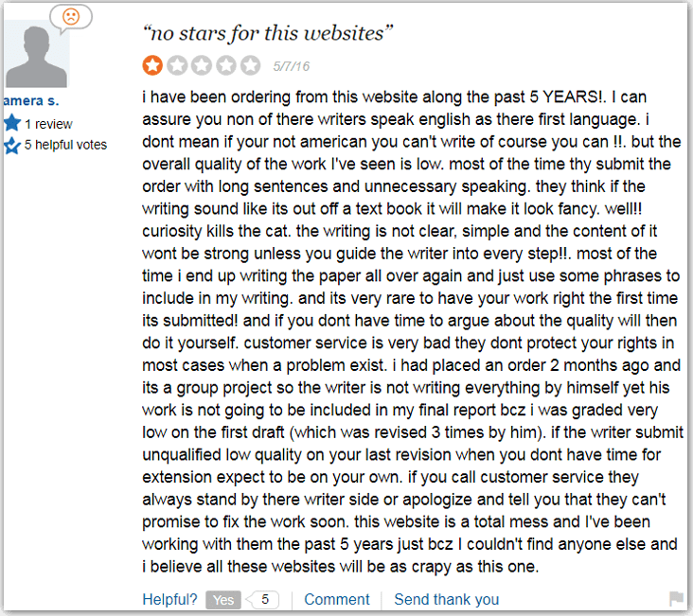Click the review date 5/7/16
The image size is (693, 616).
coord(290,66)
